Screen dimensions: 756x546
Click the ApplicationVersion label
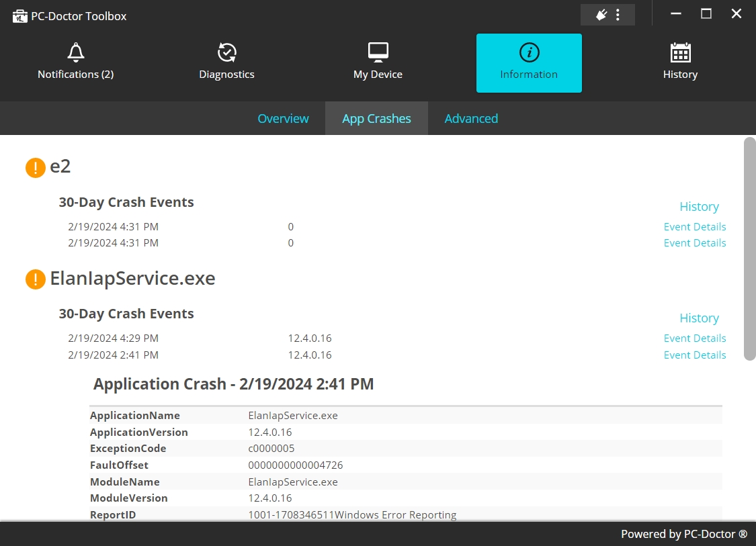[139, 433]
